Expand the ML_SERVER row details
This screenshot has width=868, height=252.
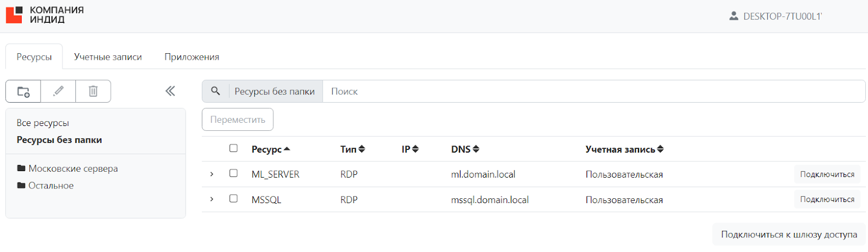tap(212, 174)
